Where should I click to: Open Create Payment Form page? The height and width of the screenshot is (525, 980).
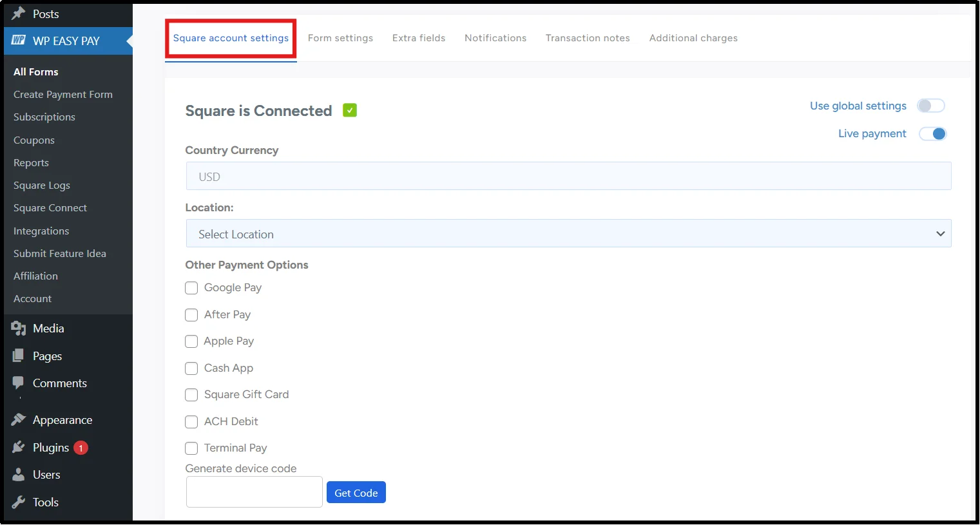[63, 94]
